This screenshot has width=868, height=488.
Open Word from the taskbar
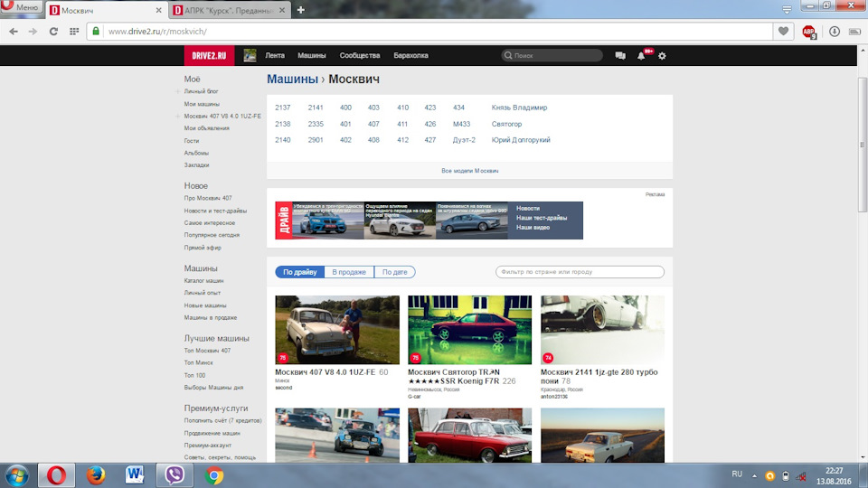point(135,475)
